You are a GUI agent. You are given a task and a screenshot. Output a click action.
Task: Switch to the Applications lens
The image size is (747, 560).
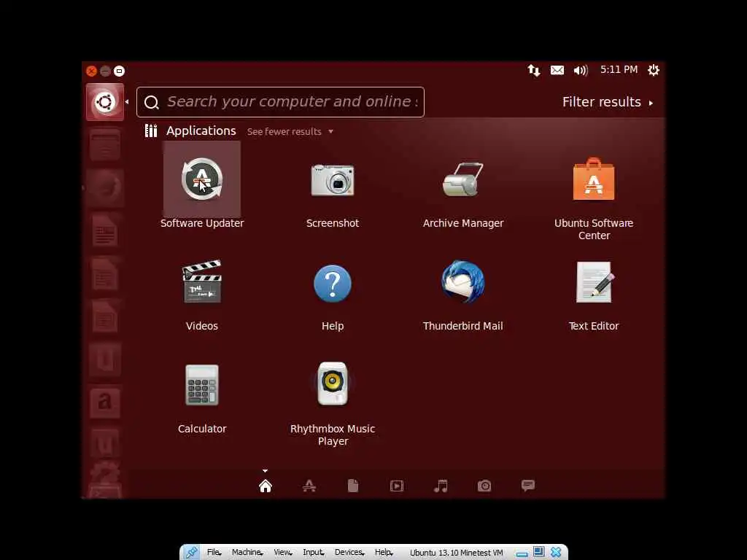tap(309, 486)
